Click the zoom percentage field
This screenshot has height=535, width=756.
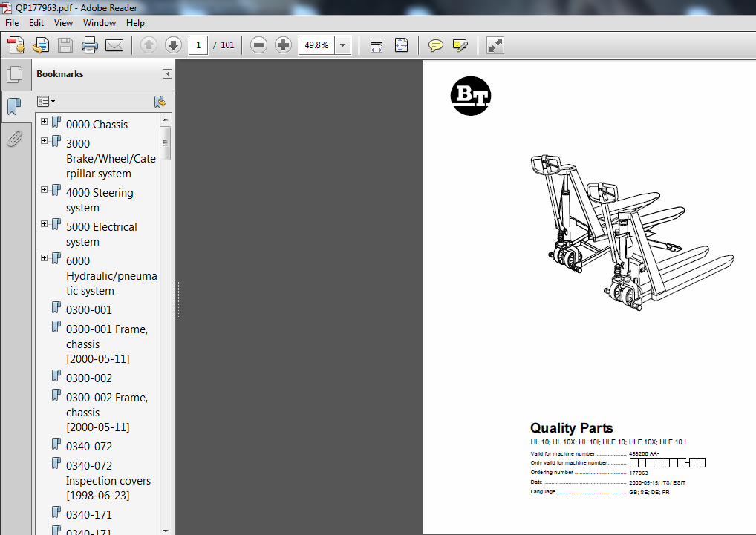point(317,45)
